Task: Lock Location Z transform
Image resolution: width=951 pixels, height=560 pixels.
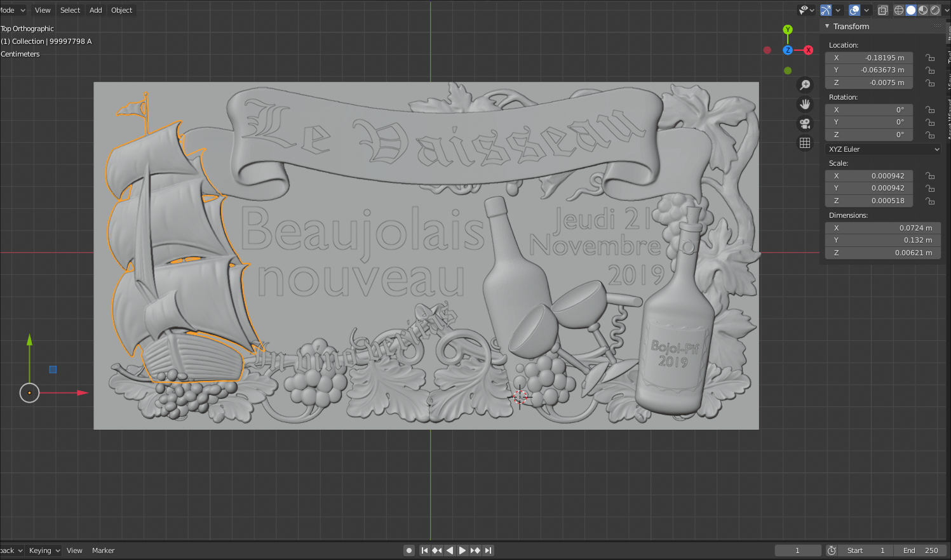Action: point(930,83)
